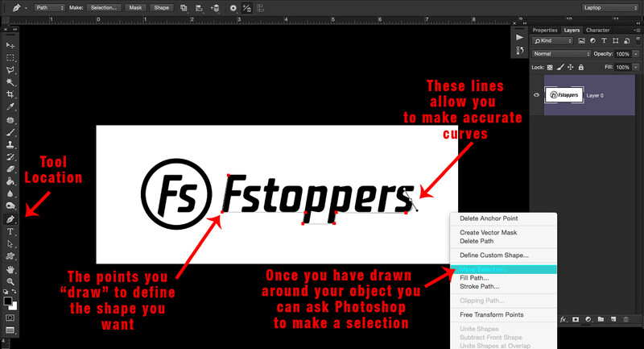Toggle lock image pixels

[560, 68]
